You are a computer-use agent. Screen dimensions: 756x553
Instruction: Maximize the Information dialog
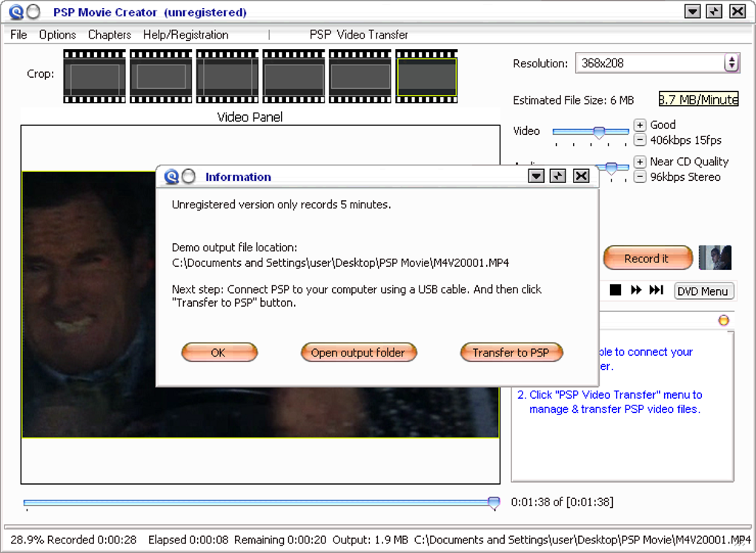pyautogui.click(x=558, y=176)
